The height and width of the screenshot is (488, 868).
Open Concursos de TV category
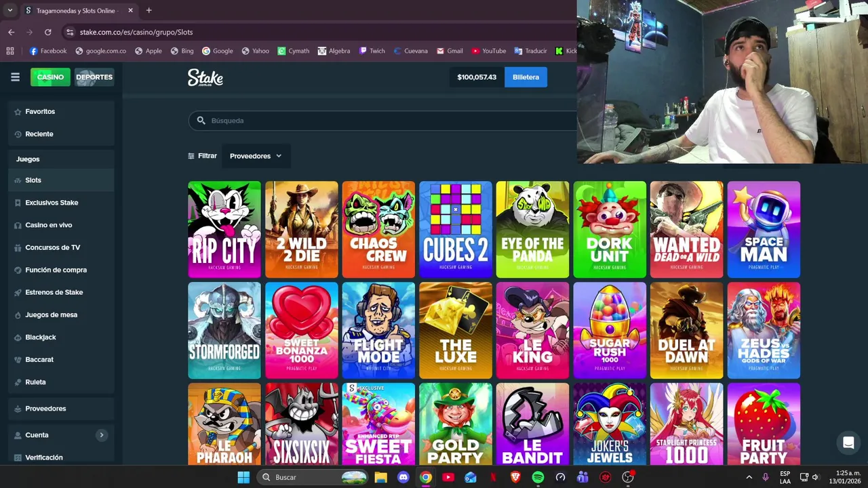61,247
